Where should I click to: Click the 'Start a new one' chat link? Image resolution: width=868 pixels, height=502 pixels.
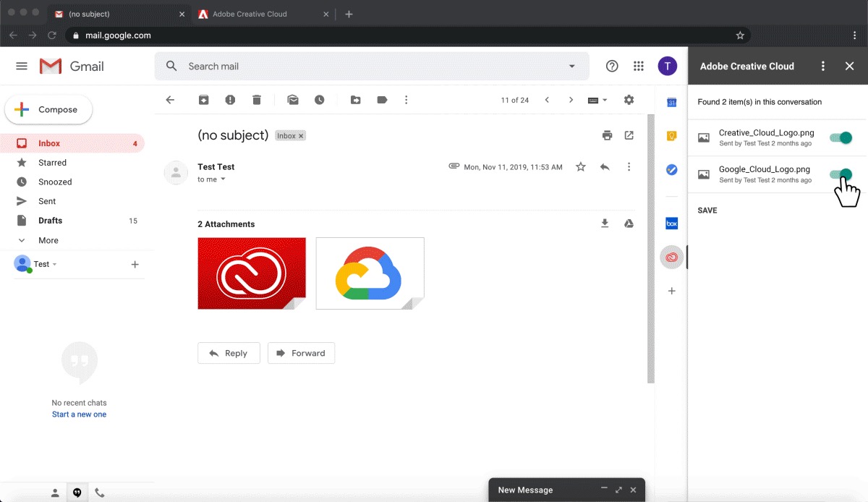pyautogui.click(x=79, y=414)
